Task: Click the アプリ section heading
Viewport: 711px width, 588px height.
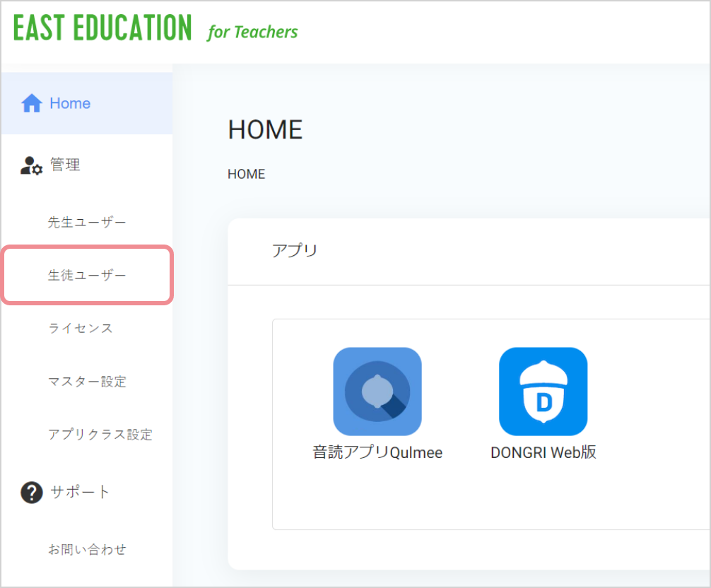Action: coord(295,250)
